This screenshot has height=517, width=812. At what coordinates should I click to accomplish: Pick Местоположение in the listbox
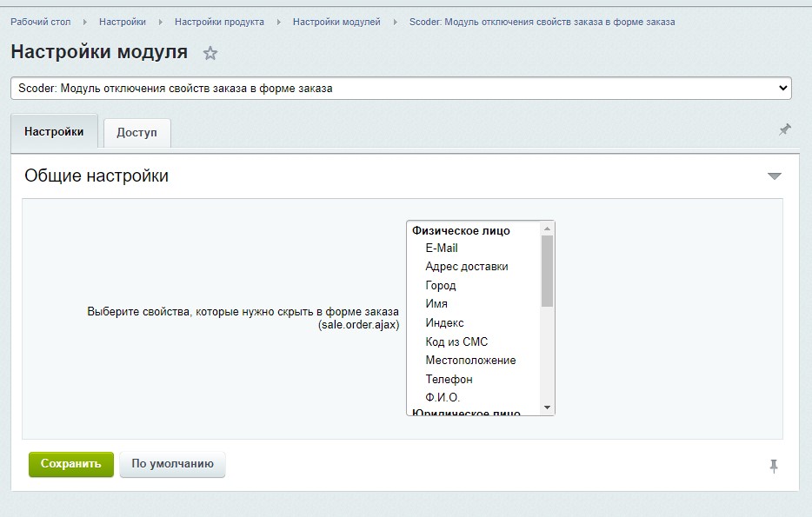470,361
